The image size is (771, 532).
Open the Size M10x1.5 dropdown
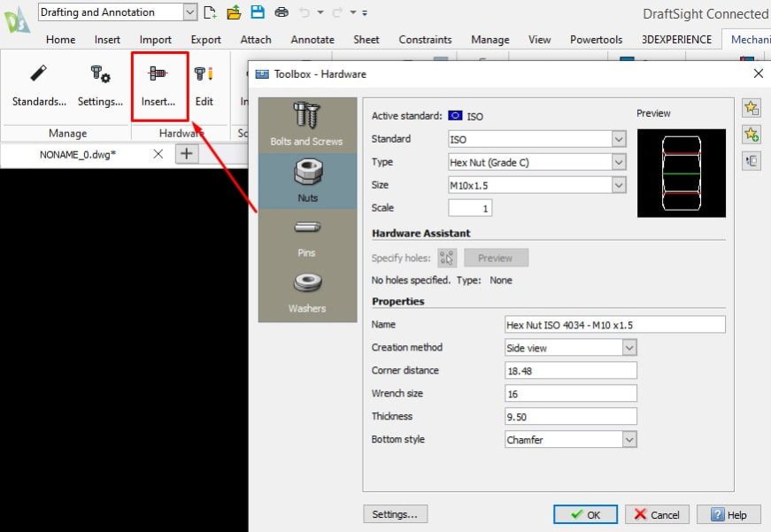[x=619, y=186]
